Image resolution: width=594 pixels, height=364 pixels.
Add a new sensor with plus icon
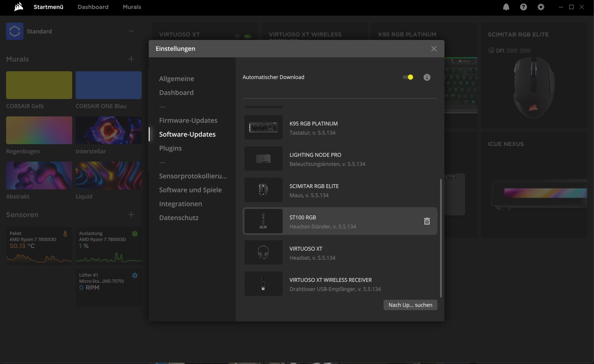[x=131, y=215]
